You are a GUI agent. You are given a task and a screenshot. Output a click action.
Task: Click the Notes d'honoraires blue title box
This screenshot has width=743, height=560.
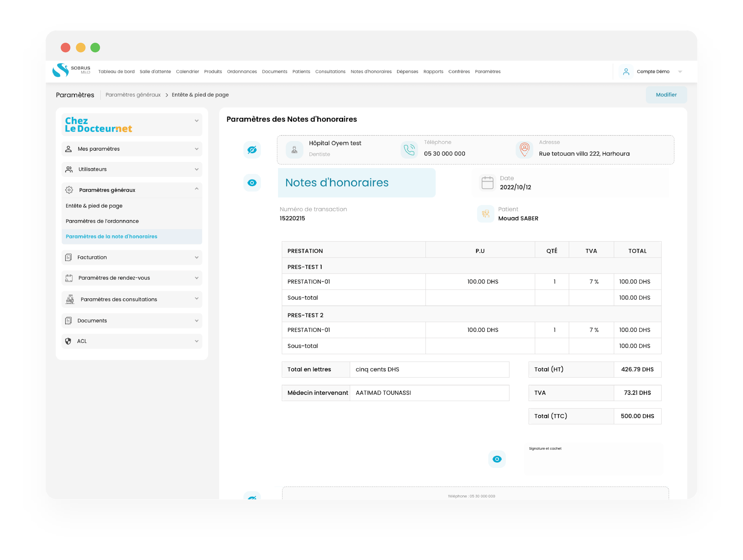356,183
